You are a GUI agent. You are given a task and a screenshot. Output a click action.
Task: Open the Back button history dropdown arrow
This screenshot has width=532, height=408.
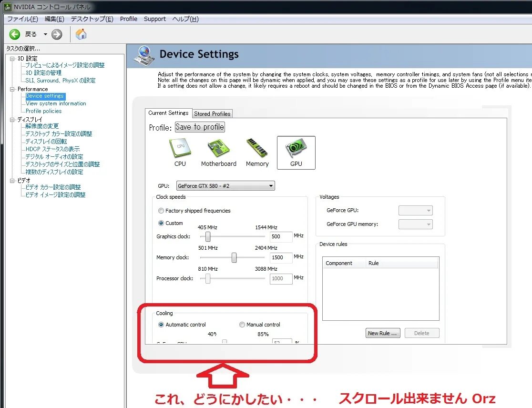(45, 34)
